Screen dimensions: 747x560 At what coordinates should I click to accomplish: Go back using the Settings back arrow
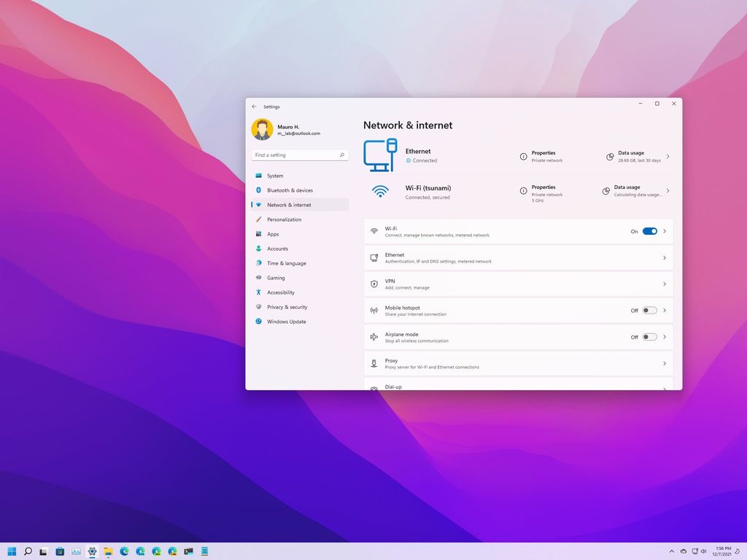pyautogui.click(x=255, y=106)
